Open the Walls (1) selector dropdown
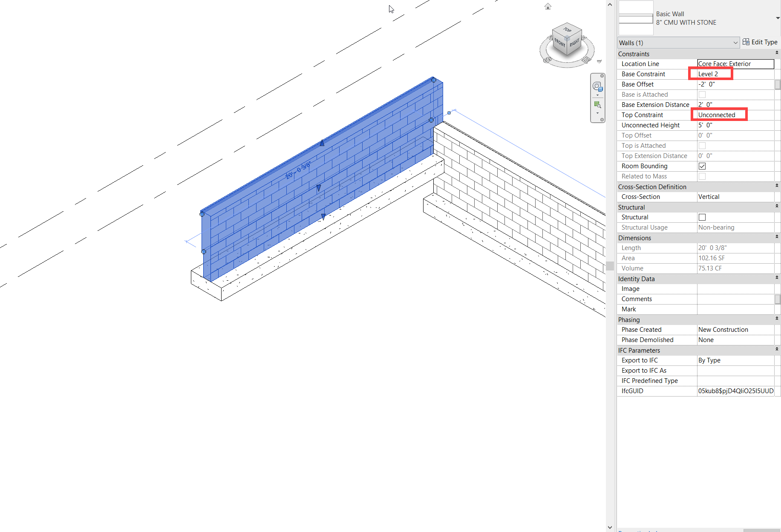This screenshot has height=532, width=781. [735, 43]
